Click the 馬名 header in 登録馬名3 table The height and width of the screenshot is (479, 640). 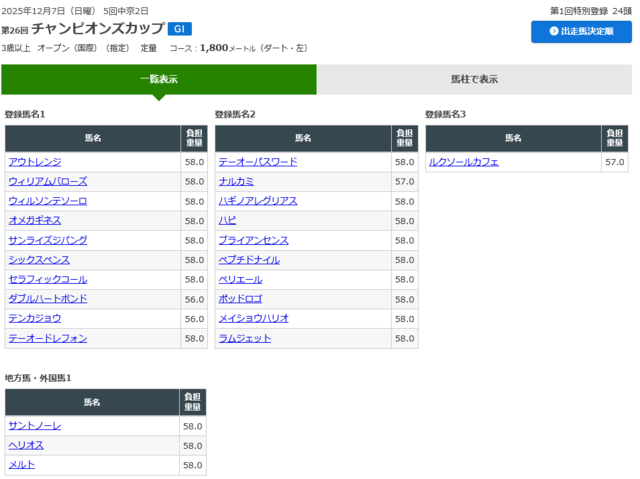pos(513,138)
